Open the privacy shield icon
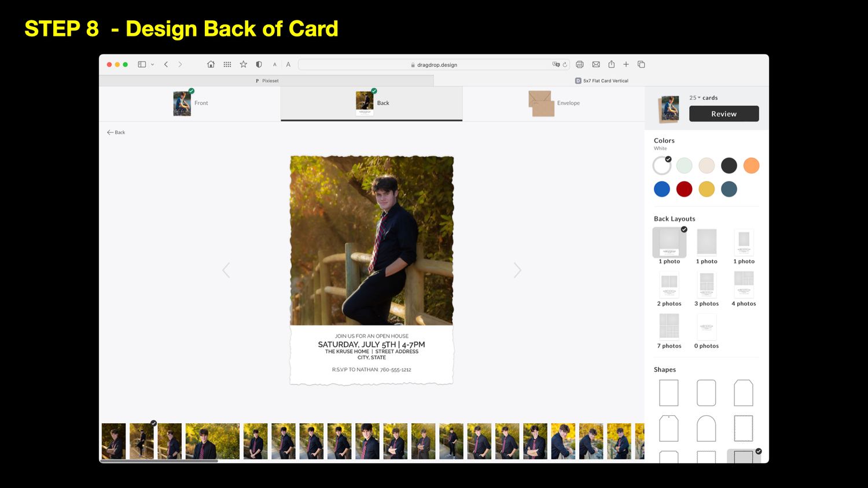This screenshot has width=868, height=488. (259, 64)
